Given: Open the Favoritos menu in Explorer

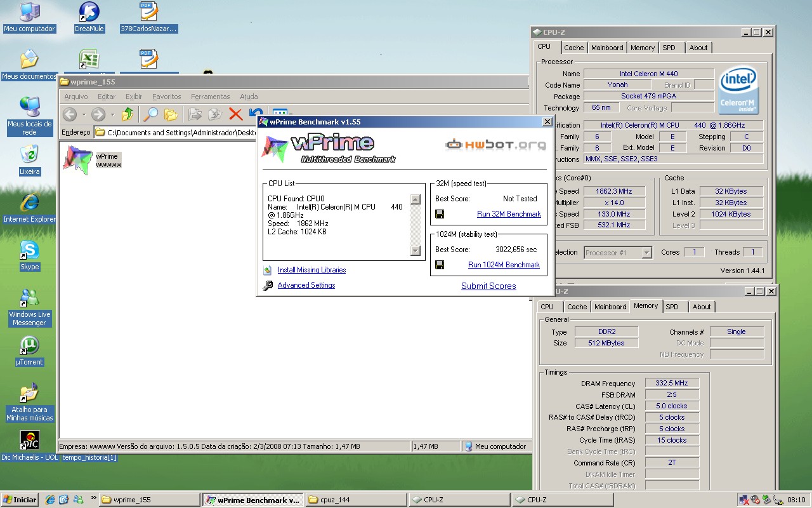Looking at the screenshot, I should click(166, 97).
